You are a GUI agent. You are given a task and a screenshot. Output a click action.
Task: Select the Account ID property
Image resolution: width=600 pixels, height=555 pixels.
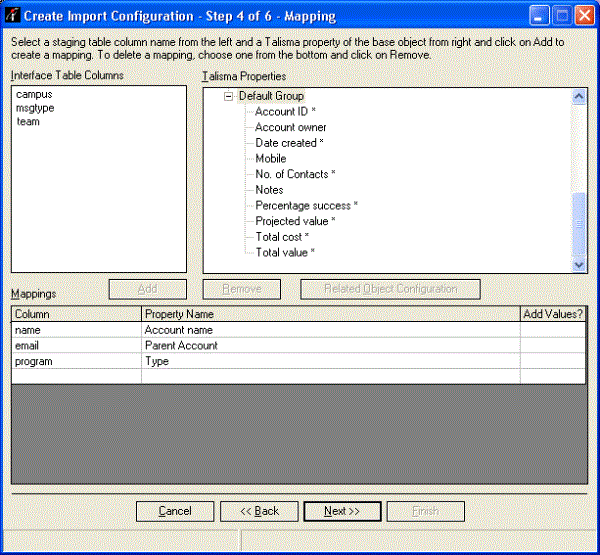(x=285, y=111)
